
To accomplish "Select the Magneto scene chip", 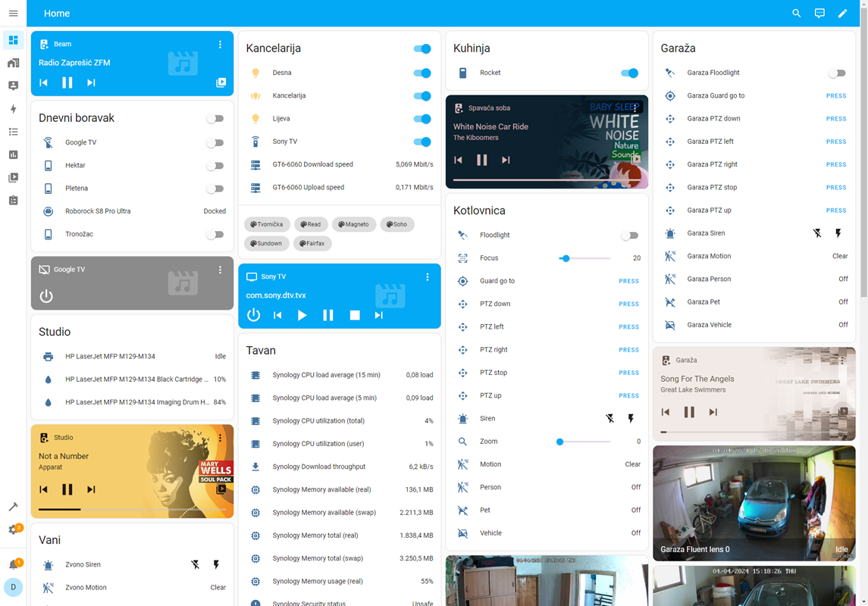I will click(354, 224).
